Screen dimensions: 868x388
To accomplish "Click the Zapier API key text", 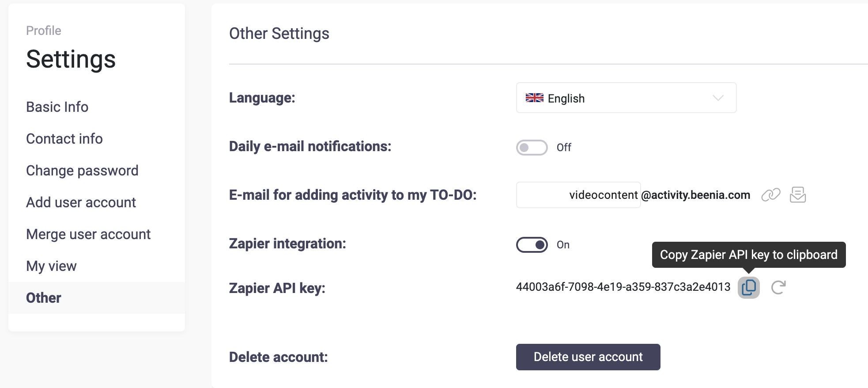I will point(623,287).
